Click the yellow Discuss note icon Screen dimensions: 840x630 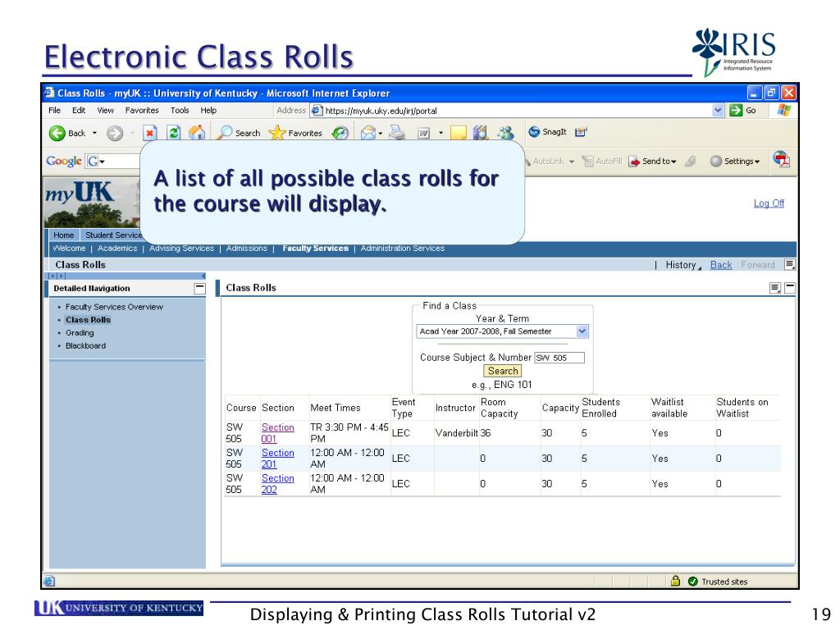tap(458, 132)
